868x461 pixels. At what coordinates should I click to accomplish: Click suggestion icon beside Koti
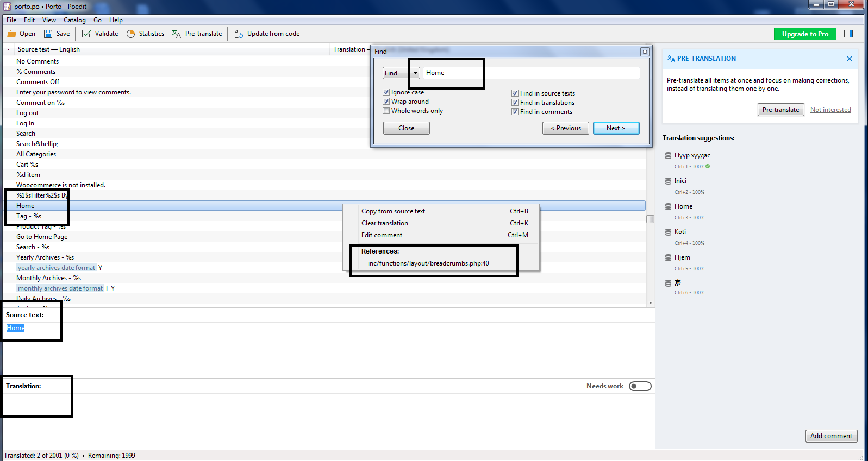click(x=668, y=232)
